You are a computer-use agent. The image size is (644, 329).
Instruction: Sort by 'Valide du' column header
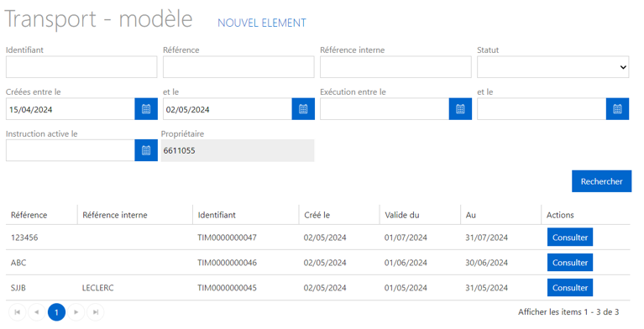(x=401, y=215)
